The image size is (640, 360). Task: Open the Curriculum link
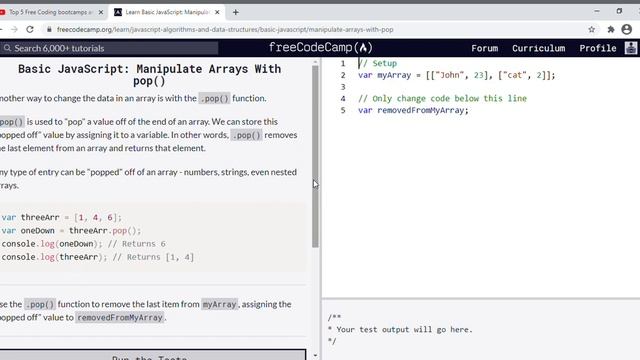click(x=538, y=48)
